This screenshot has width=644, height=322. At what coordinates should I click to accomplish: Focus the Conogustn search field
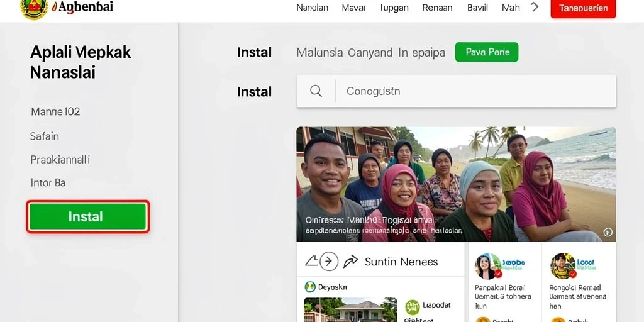click(457, 91)
